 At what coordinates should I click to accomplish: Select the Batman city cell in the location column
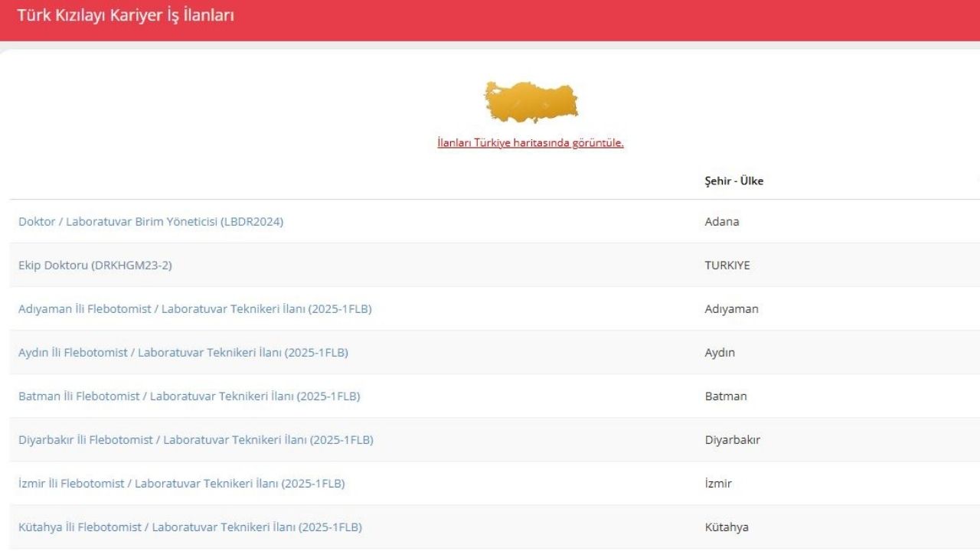point(725,396)
